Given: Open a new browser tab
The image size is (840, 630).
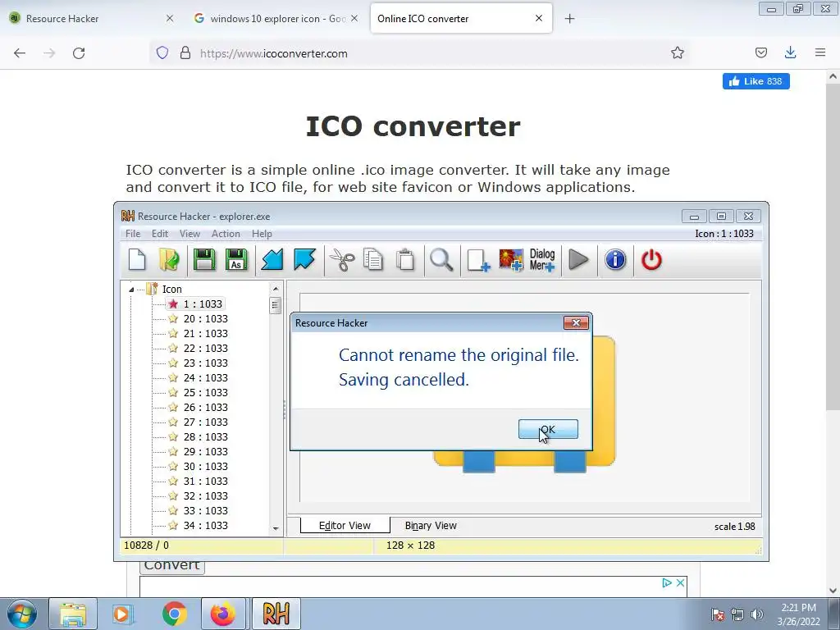Looking at the screenshot, I should (569, 19).
